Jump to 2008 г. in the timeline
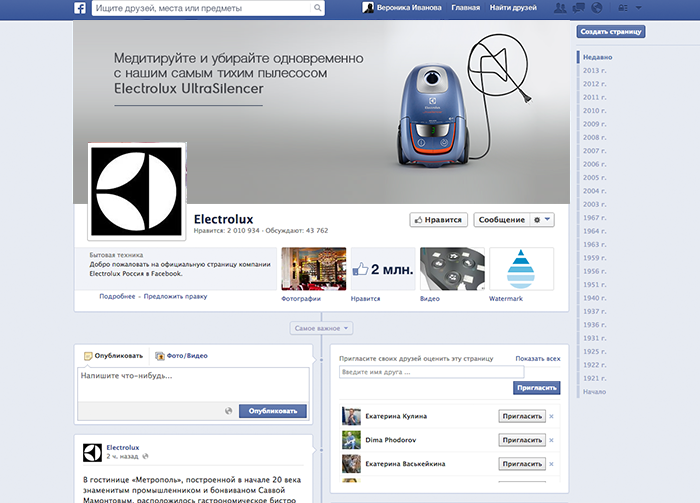The width and height of the screenshot is (700, 503). (x=595, y=137)
